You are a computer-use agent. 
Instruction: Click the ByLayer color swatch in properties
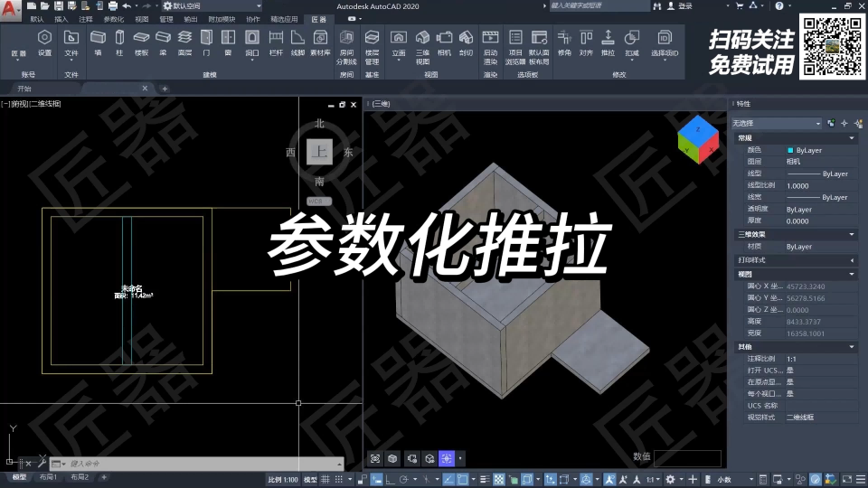(x=790, y=151)
